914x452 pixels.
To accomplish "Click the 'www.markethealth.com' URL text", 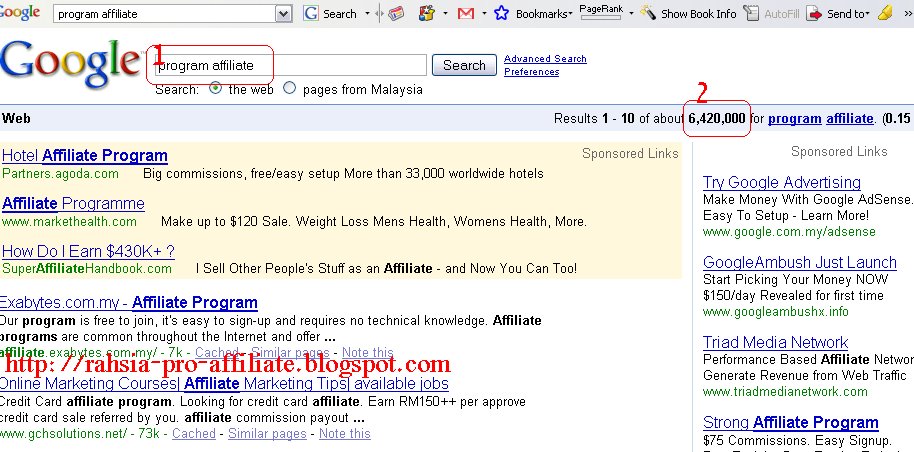I will pyautogui.click(x=69, y=222).
